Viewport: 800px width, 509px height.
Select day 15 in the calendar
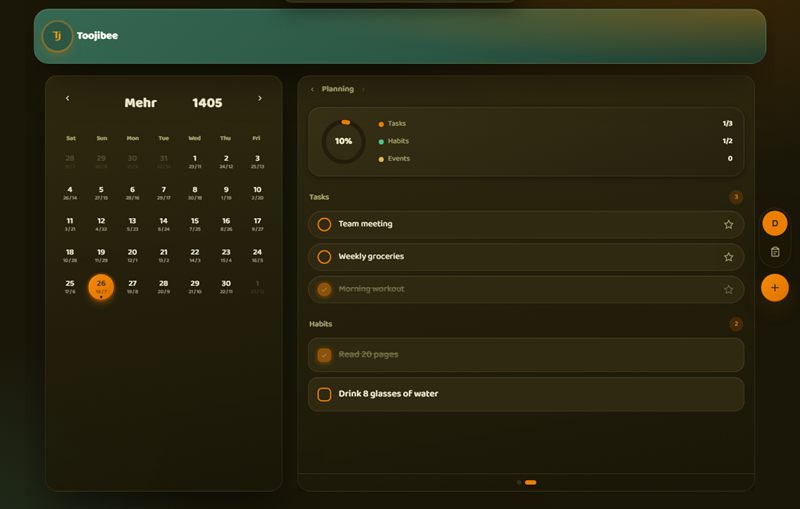click(194, 224)
